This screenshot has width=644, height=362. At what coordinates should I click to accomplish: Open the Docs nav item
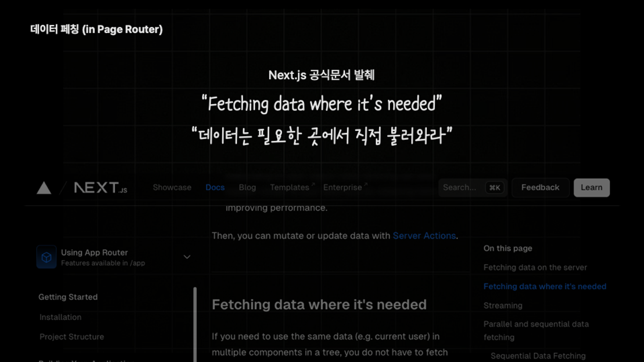(215, 187)
